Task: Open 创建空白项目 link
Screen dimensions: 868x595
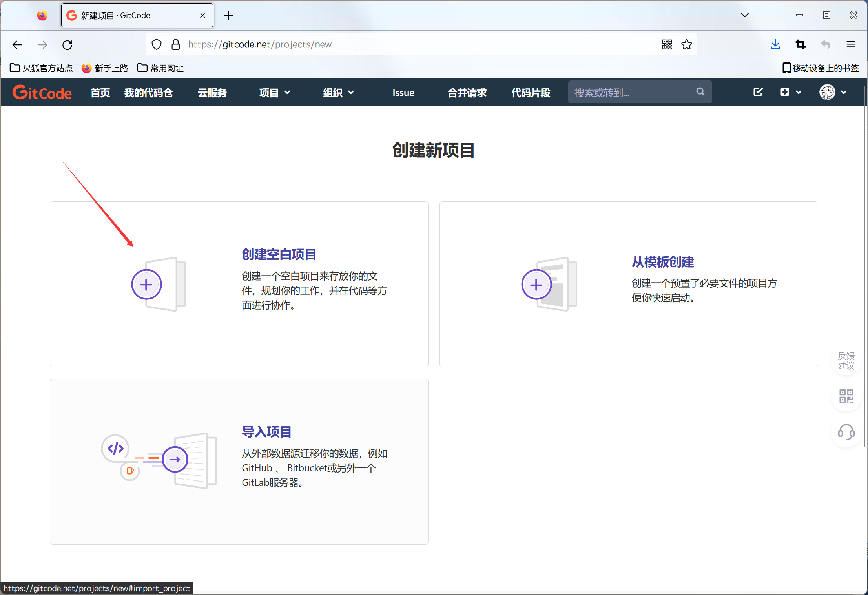Action: click(x=278, y=254)
